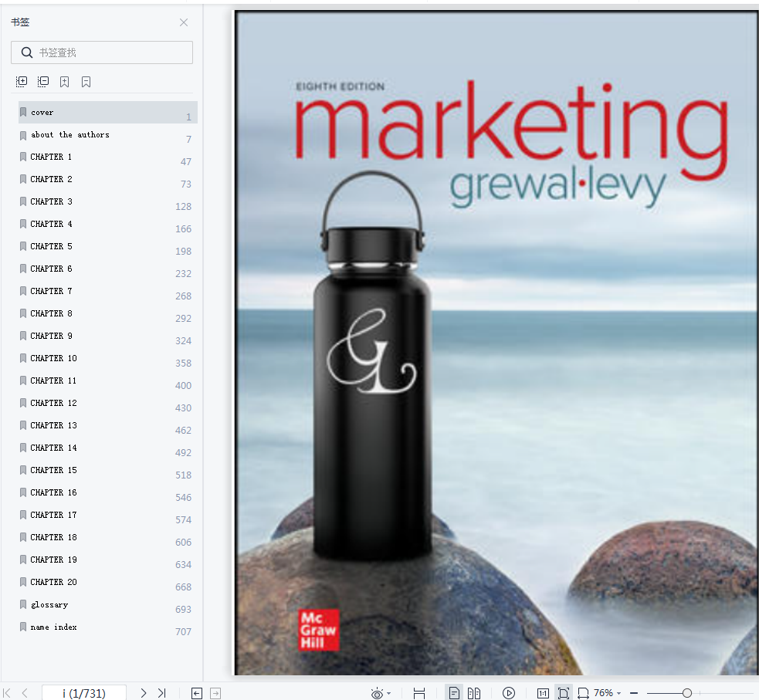Jump to CHAPTER 6 bookmark
The height and width of the screenshot is (700, 759).
(x=108, y=269)
